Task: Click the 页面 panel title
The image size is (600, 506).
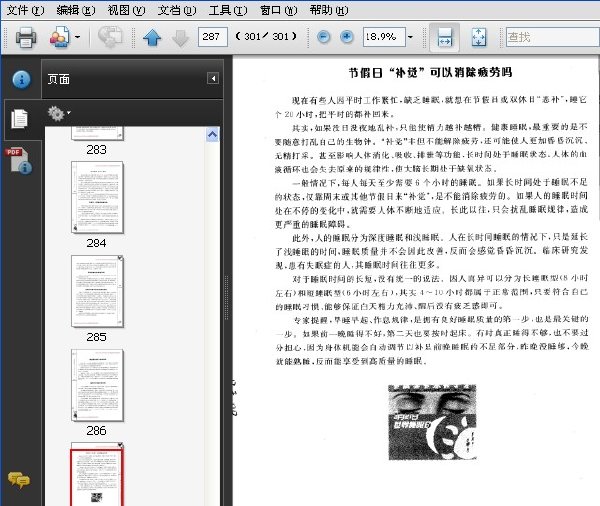Action: 59,79
